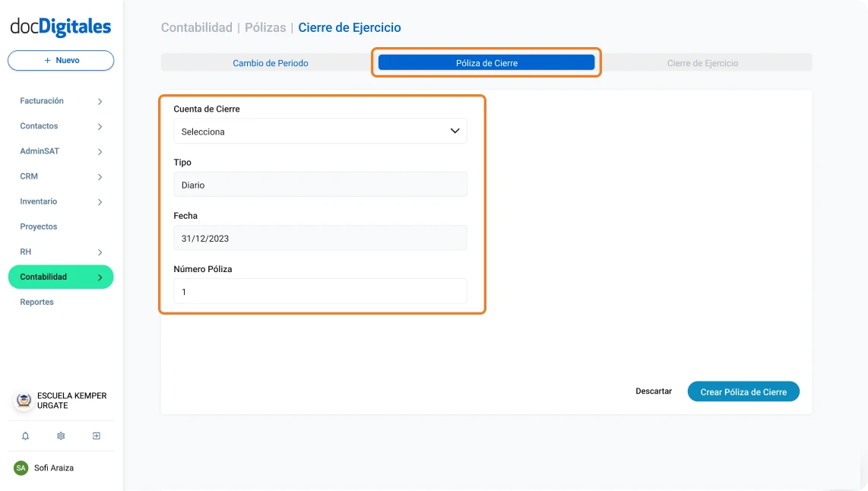Image resolution: width=868 pixels, height=491 pixels.
Task: Click the Escuela Kemper Urgate logo
Action: click(x=24, y=401)
